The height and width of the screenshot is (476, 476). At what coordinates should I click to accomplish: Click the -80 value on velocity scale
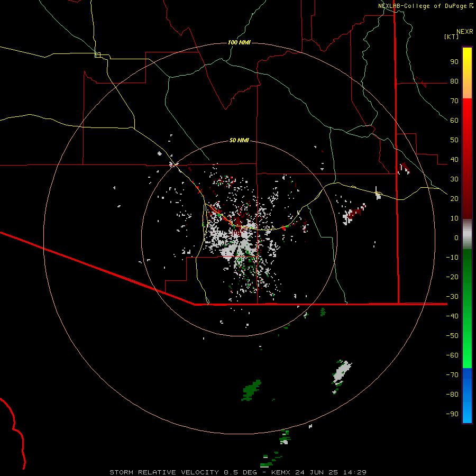coord(452,395)
